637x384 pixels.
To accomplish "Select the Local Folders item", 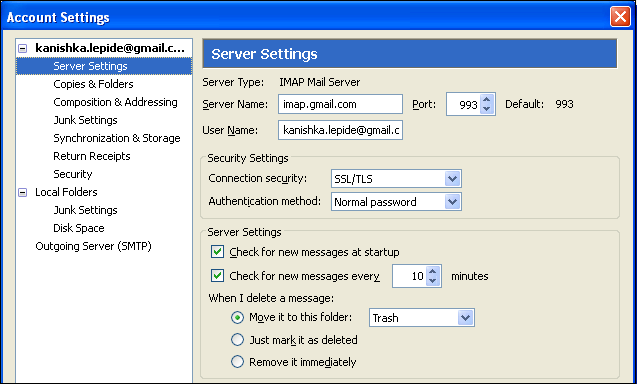I will click(66, 192).
